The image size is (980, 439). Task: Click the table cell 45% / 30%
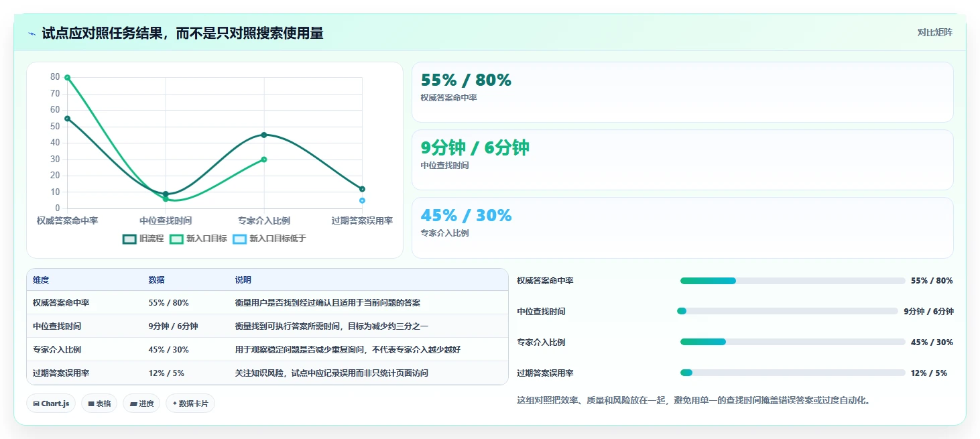(168, 350)
